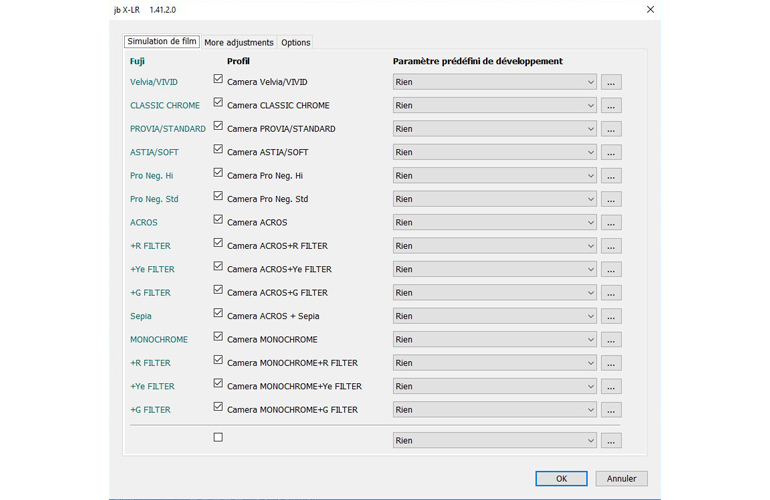Open preset dropdown for Camera MONOCHROME+Ye FILTER
Viewport: 770px width, 500px height.
click(495, 386)
